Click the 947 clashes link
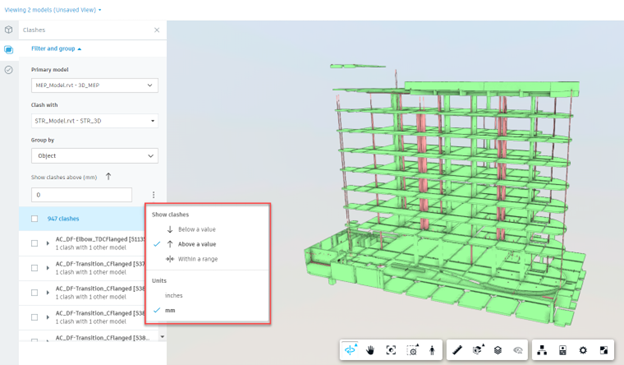This screenshot has height=365, width=624. point(63,219)
